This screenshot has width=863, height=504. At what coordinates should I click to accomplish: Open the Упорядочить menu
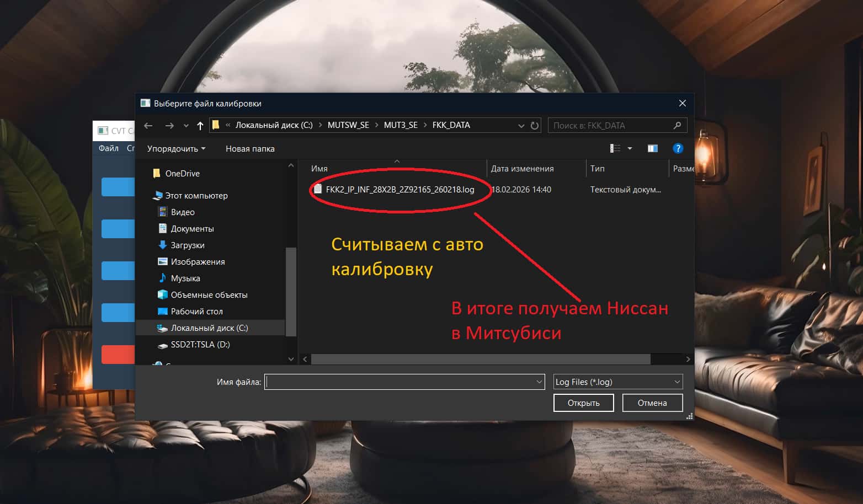point(176,149)
